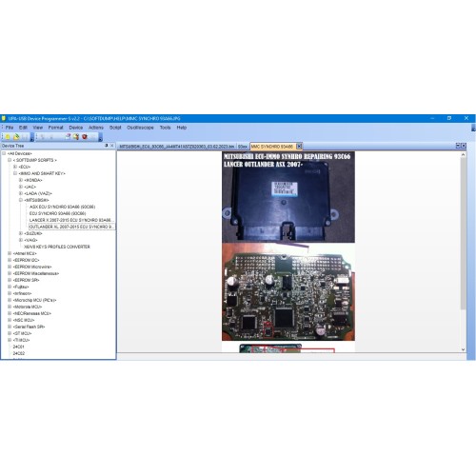Select the 24C02 device entry
476x476 pixels.
(19, 353)
